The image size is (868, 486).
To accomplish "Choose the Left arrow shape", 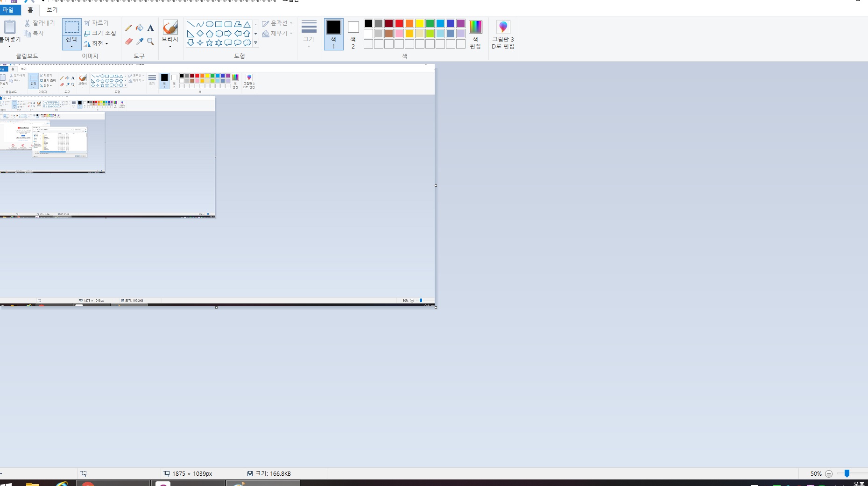I will [237, 34].
